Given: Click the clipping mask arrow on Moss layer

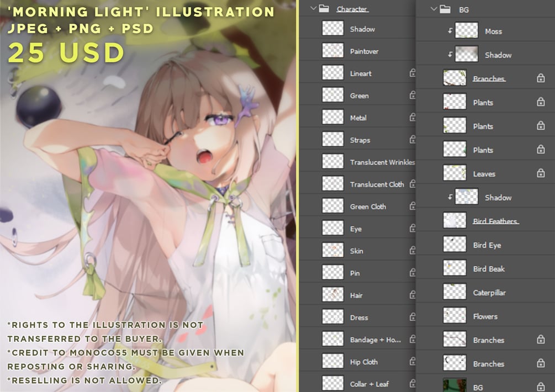Looking at the screenshot, I should (450, 31).
